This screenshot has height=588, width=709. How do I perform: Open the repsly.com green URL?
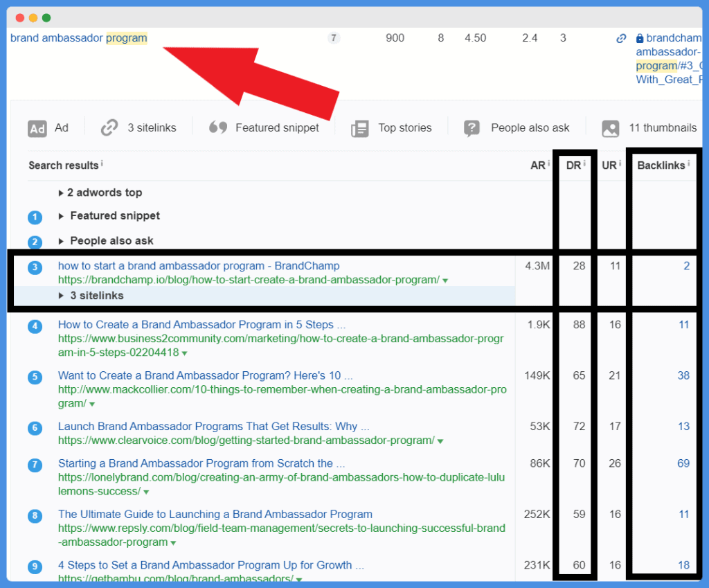pyautogui.click(x=282, y=535)
